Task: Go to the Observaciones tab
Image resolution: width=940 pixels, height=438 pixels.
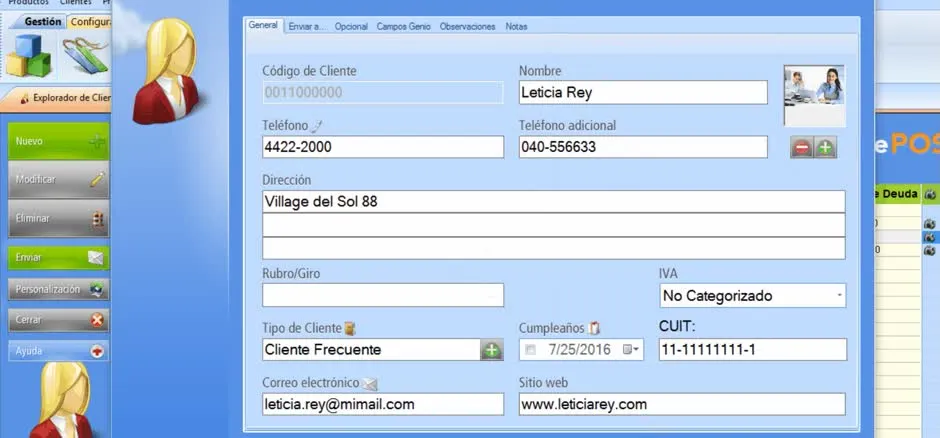Action: 468,26
